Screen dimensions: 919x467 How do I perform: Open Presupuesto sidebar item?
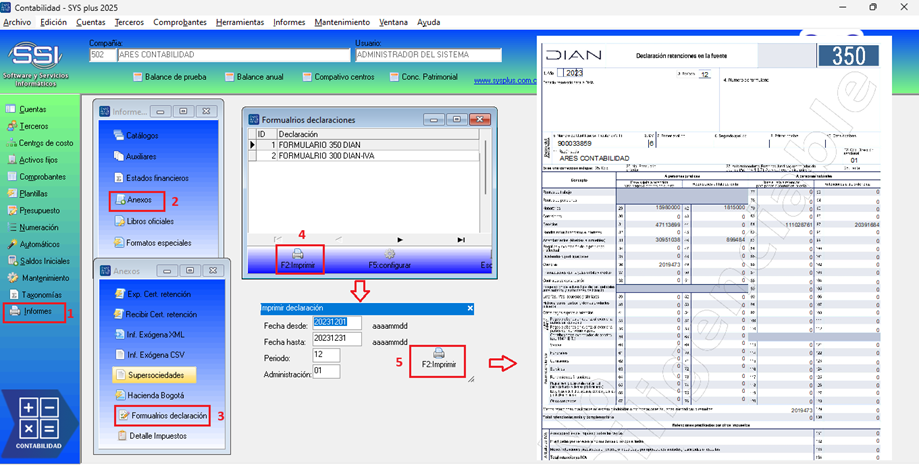pos(32,210)
